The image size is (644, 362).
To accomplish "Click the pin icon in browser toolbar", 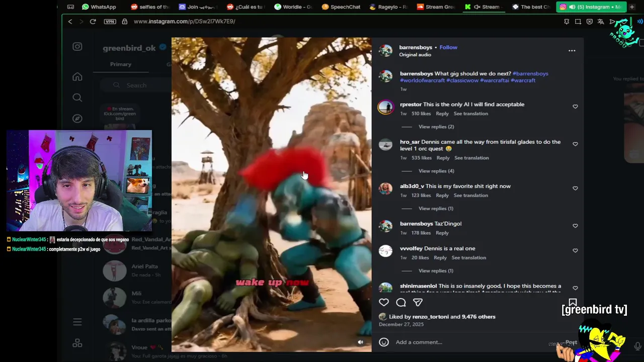I will pos(567,22).
